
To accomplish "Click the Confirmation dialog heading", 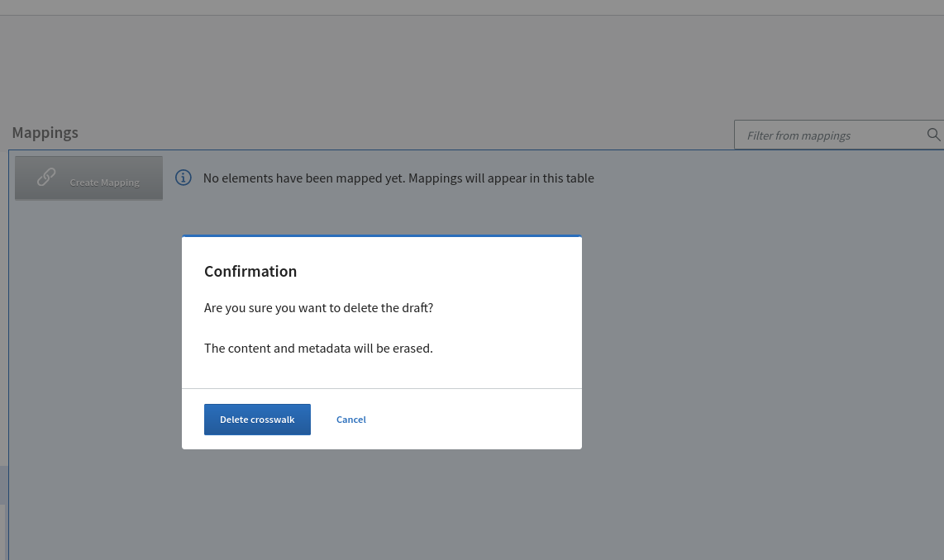I will [x=250, y=271].
